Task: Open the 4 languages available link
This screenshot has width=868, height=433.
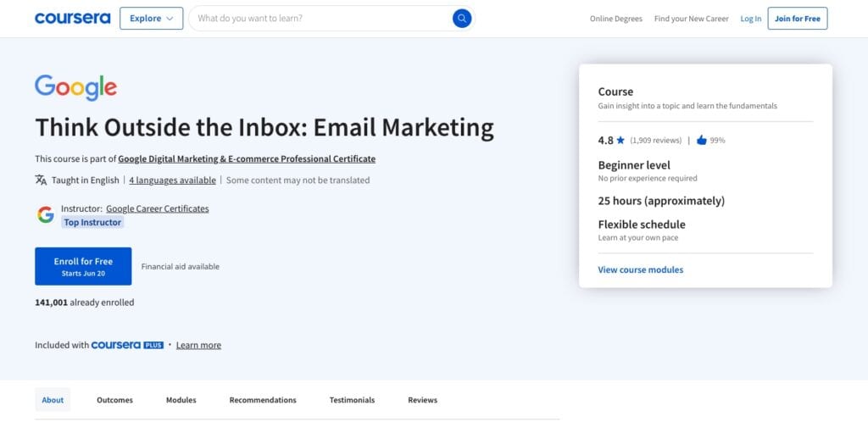Action: (173, 180)
